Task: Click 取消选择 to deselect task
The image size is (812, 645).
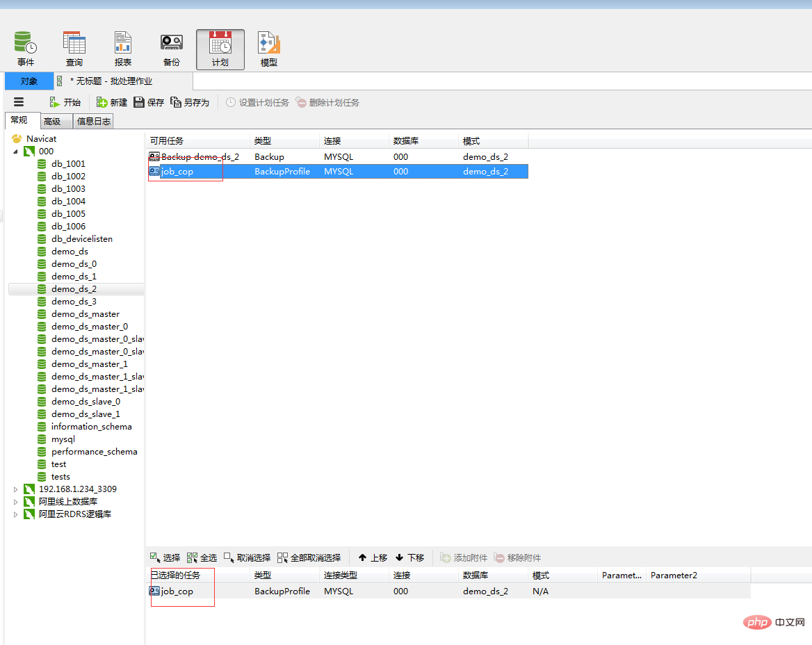Action: tap(247, 557)
